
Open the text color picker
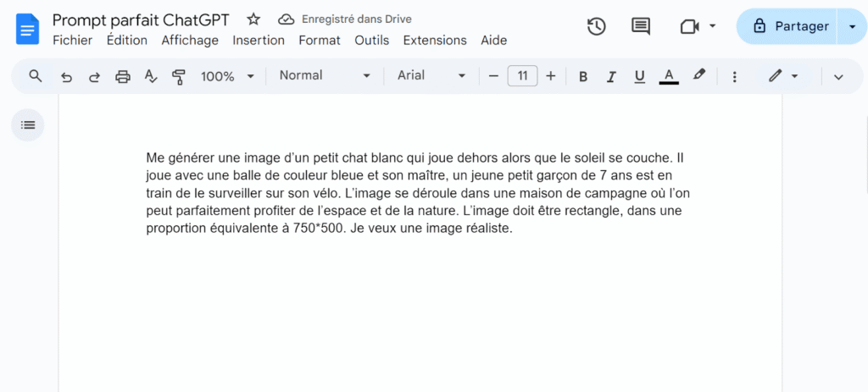669,76
